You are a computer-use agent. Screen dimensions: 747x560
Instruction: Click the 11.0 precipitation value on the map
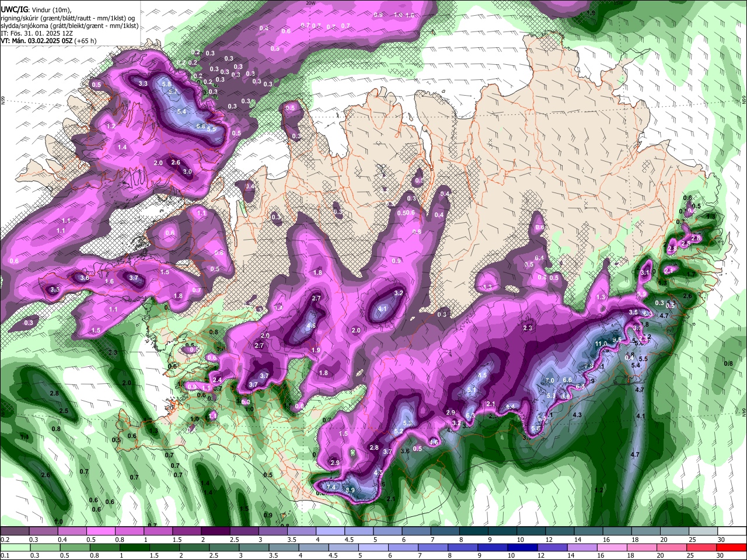(x=601, y=344)
